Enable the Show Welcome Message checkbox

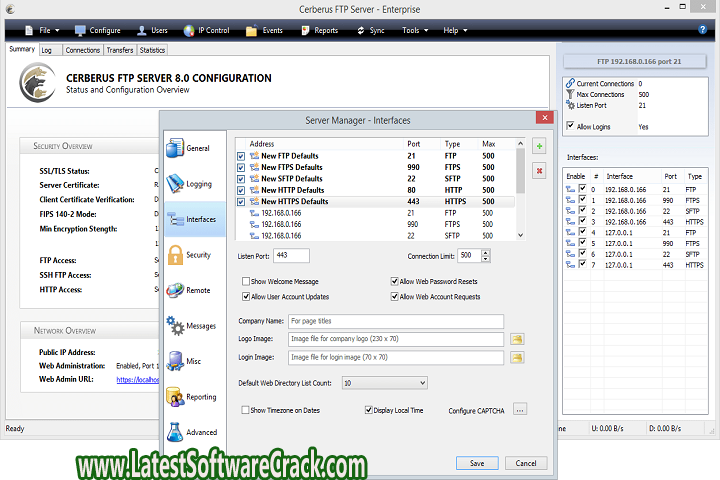point(246,282)
